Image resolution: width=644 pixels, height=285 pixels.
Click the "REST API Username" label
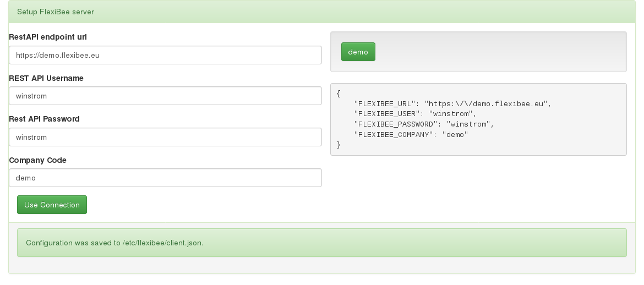coord(46,78)
